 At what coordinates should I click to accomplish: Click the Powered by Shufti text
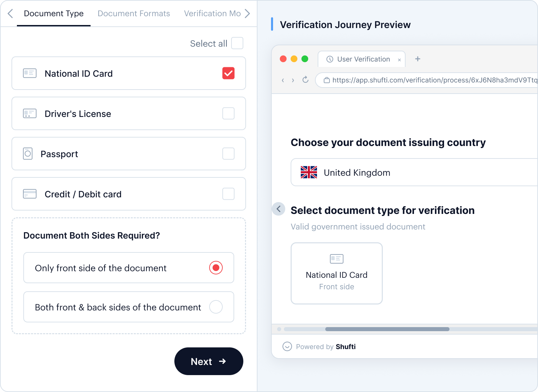326,347
